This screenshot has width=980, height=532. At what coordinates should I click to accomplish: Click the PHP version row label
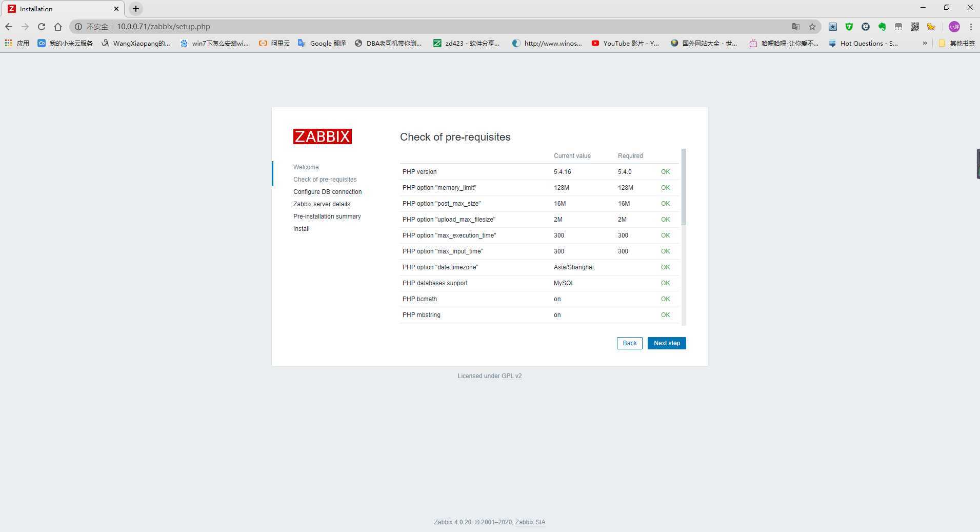419,172
